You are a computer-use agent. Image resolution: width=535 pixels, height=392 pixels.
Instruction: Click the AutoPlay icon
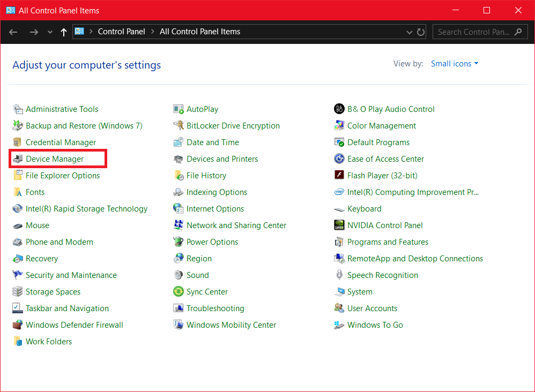(179, 109)
